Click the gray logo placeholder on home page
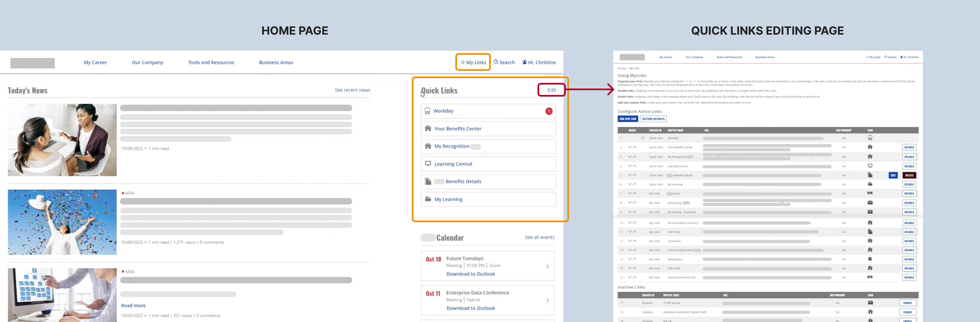 tap(32, 63)
